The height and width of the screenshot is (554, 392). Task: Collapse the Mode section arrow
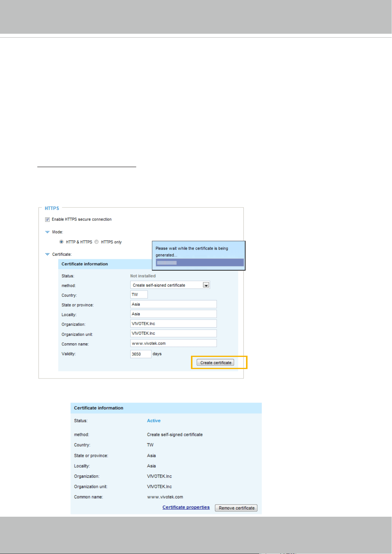coord(47,232)
